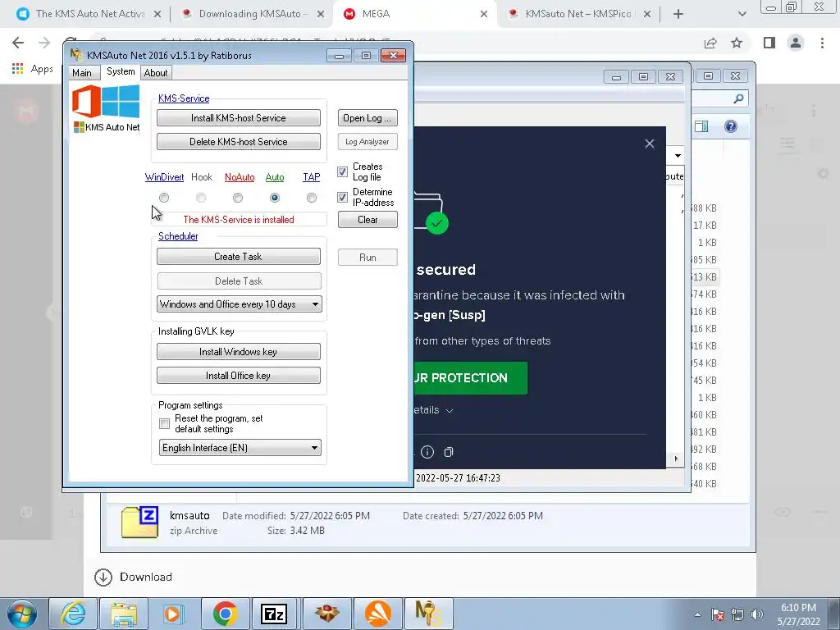Open the network tray icon
840x630 pixels.
point(737,614)
